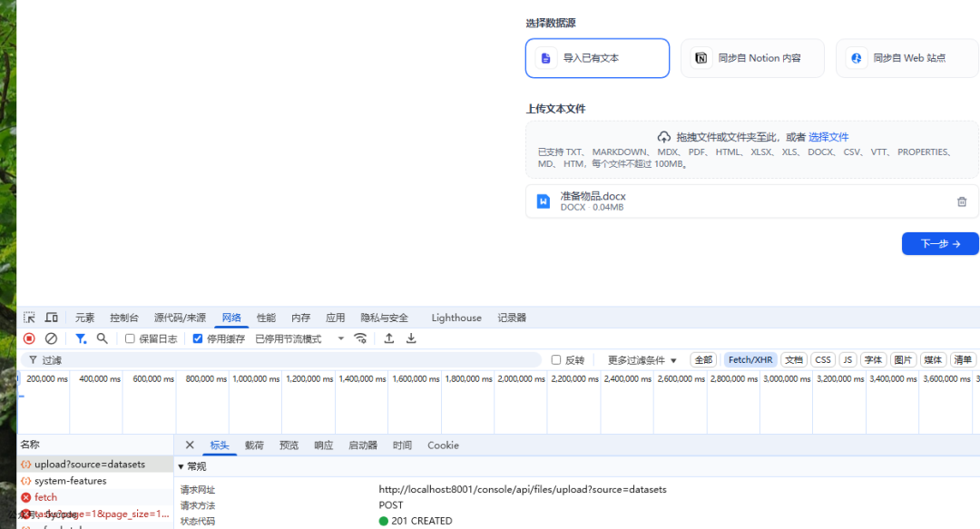Export HAR file using the download arrow icon

pyautogui.click(x=410, y=338)
